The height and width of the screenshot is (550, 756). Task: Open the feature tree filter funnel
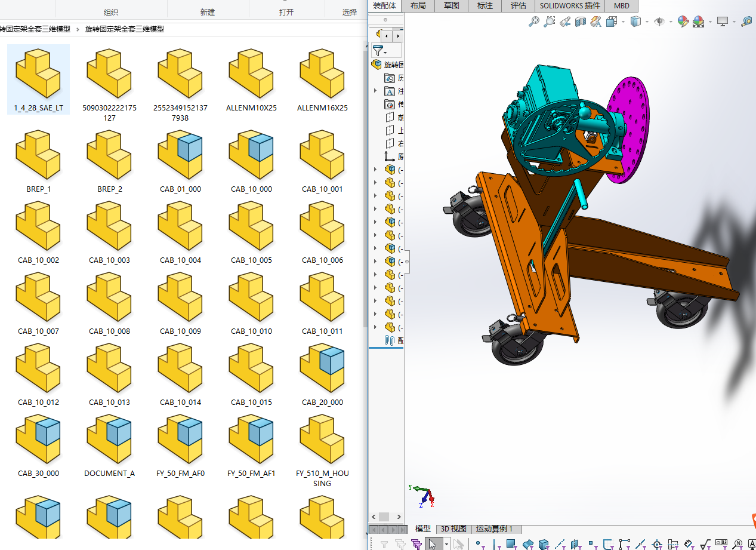[x=378, y=51]
